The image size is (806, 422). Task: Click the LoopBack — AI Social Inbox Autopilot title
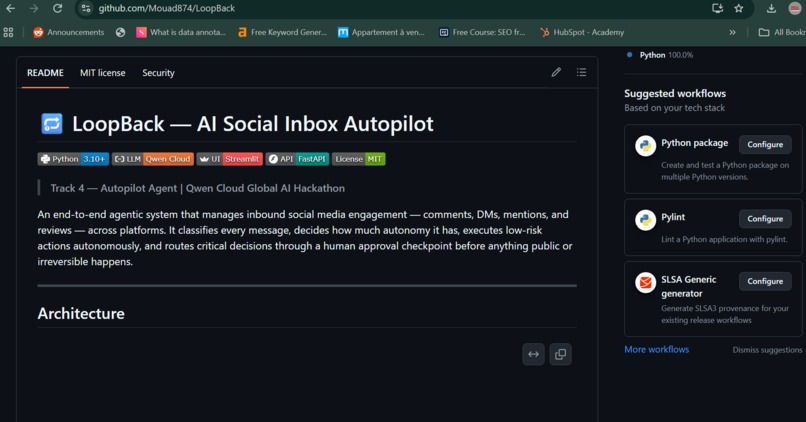[x=252, y=124]
